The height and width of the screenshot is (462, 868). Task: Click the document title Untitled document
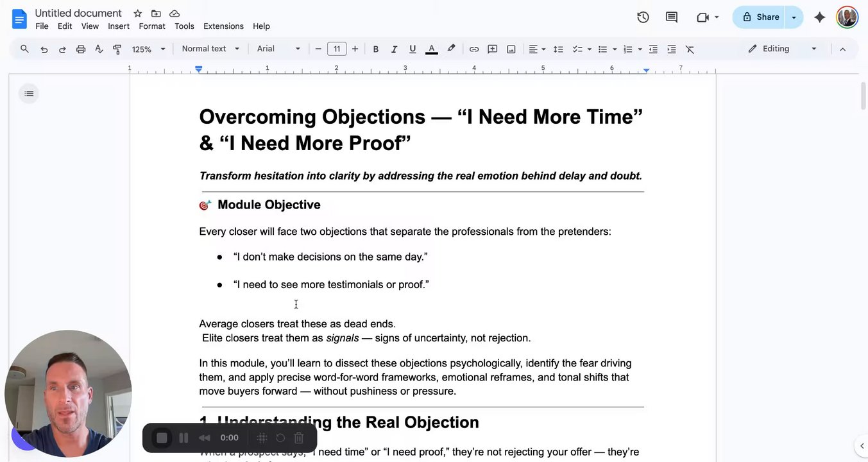click(x=78, y=13)
